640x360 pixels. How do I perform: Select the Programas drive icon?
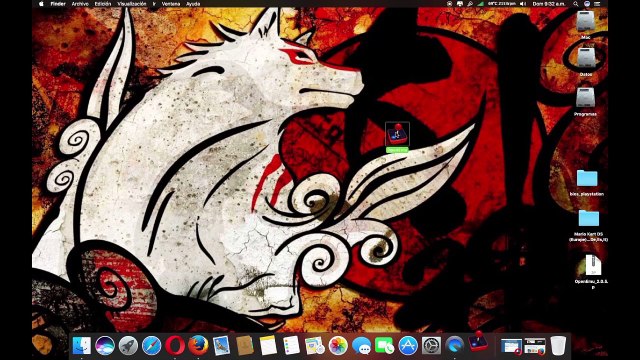[586, 98]
